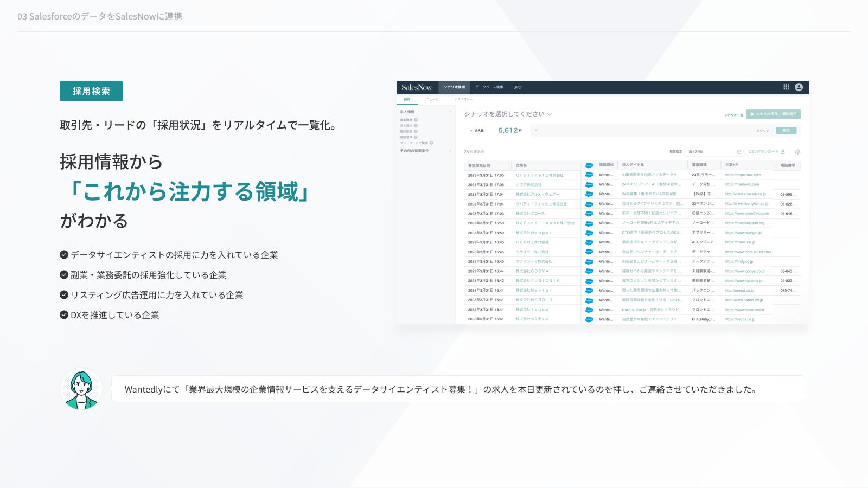
Task: Click the Salesforce icon in the 株式会社アルス・ウェアー row
Action: click(x=590, y=195)
